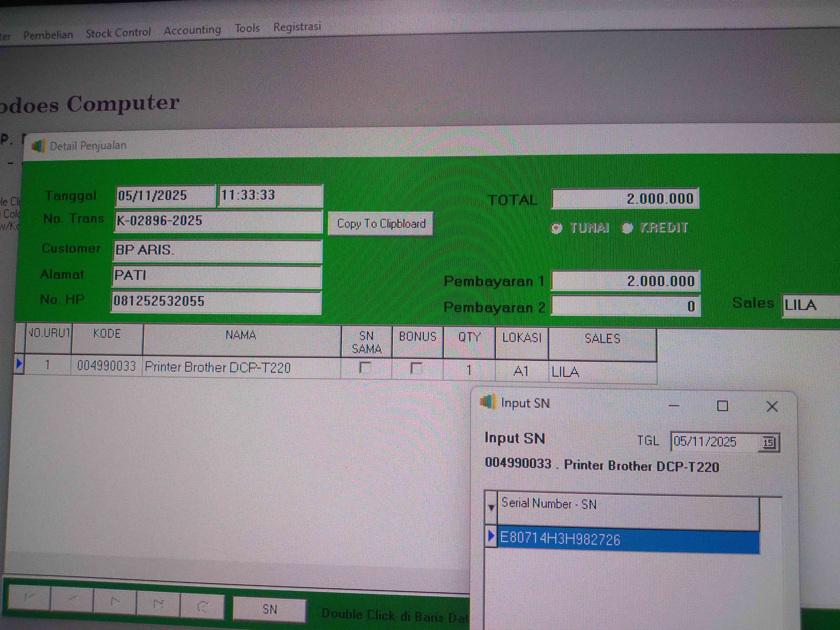Click the refresh navigator button

tap(202, 606)
